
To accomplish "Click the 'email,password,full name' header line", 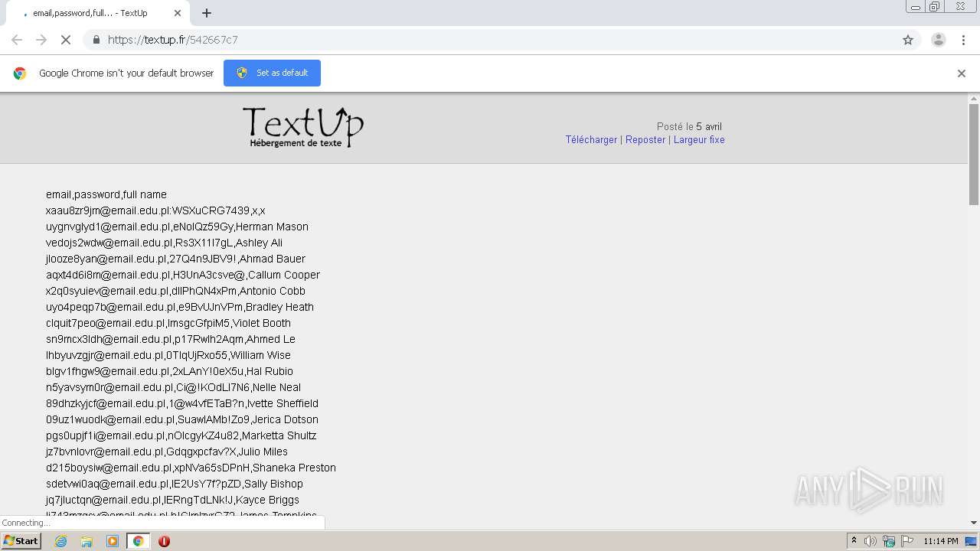I will [106, 194].
